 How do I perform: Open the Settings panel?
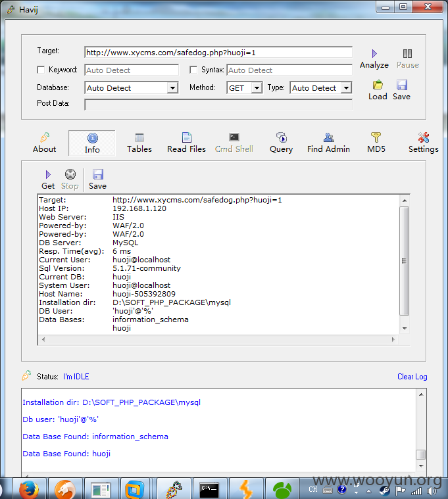click(424, 143)
